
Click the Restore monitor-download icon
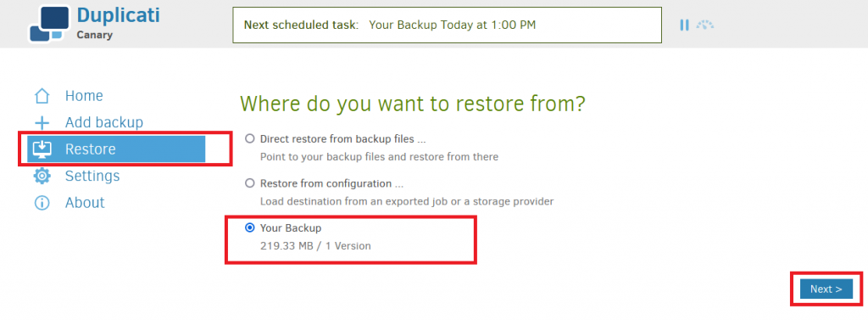coord(42,149)
